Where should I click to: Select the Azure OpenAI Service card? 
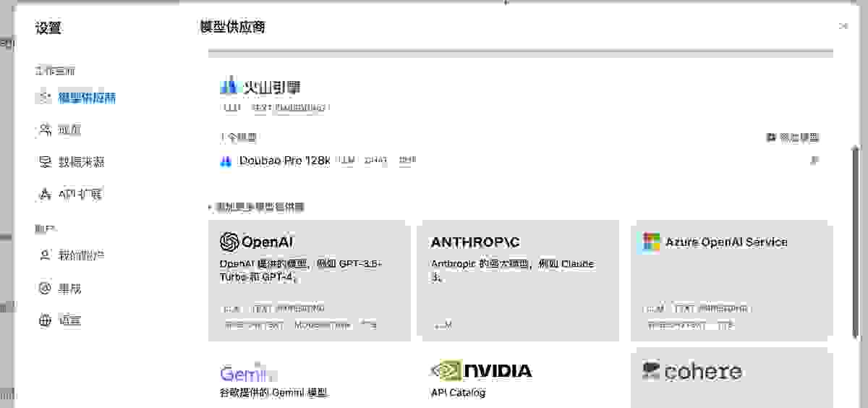click(x=732, y=280)
